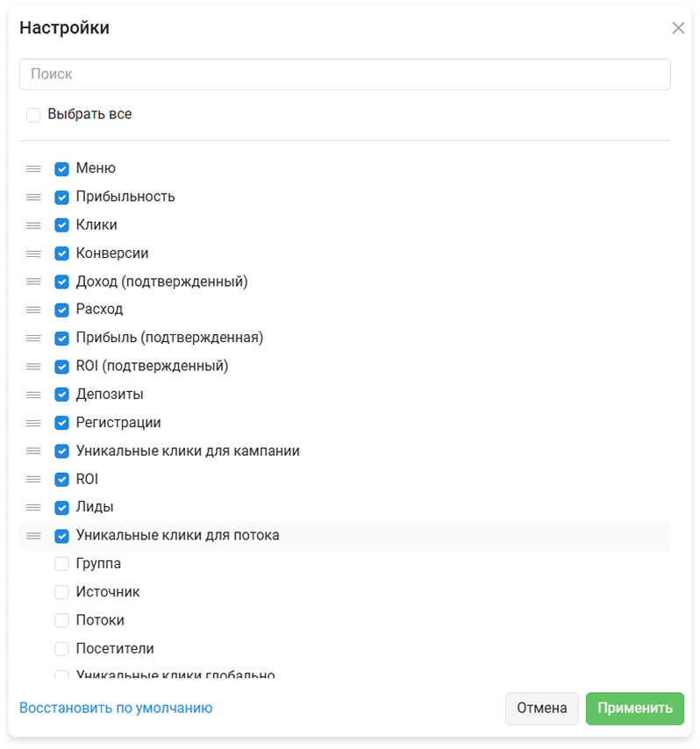Click the drag handle for Регистрации row
Screen dimensions: 700x749
click(33, 423)
